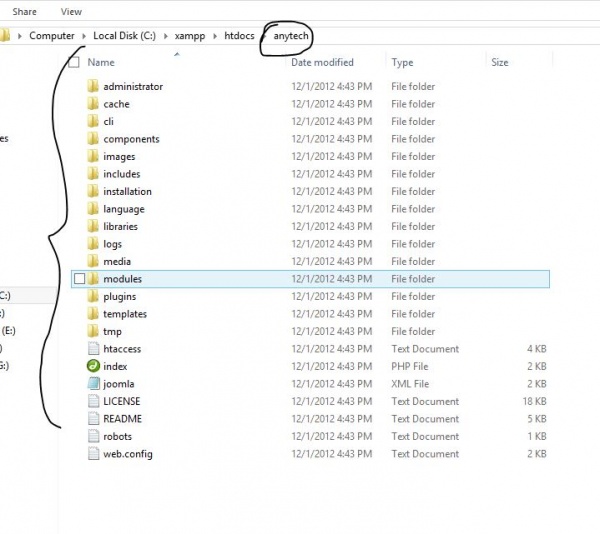Image resolution: width=600 pixels, height=534 pixels.
Task: Tick the select-all checkbox beside Name
Action: tap(73, 62)
